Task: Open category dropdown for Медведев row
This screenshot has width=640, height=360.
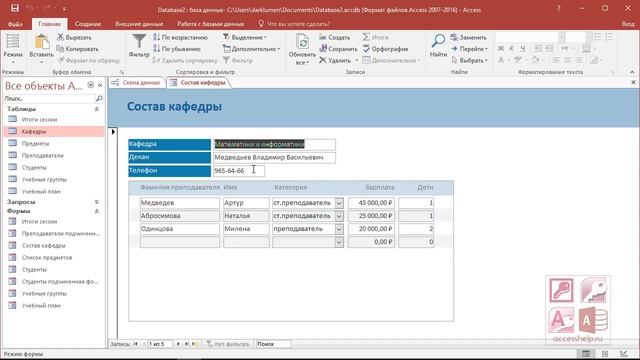Action: [x=339, y=203]
